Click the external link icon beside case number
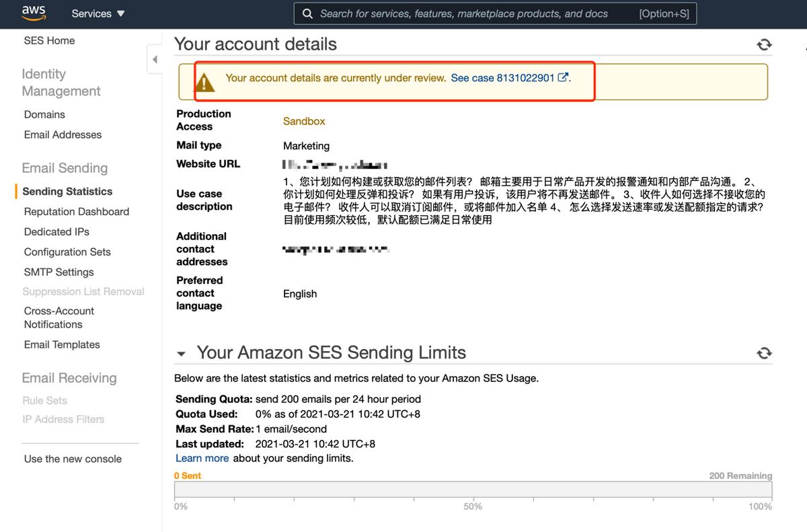The height and width of the screenshot is (532, 807). 563,77
